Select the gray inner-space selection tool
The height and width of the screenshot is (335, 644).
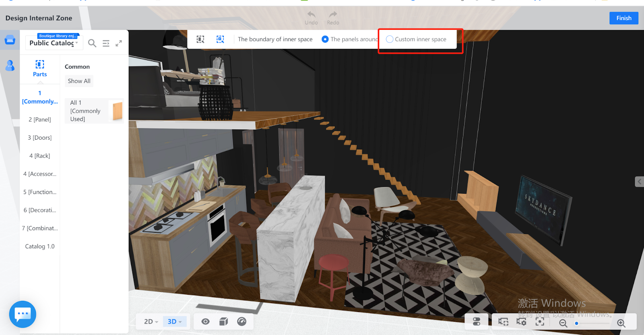point(200,39)
